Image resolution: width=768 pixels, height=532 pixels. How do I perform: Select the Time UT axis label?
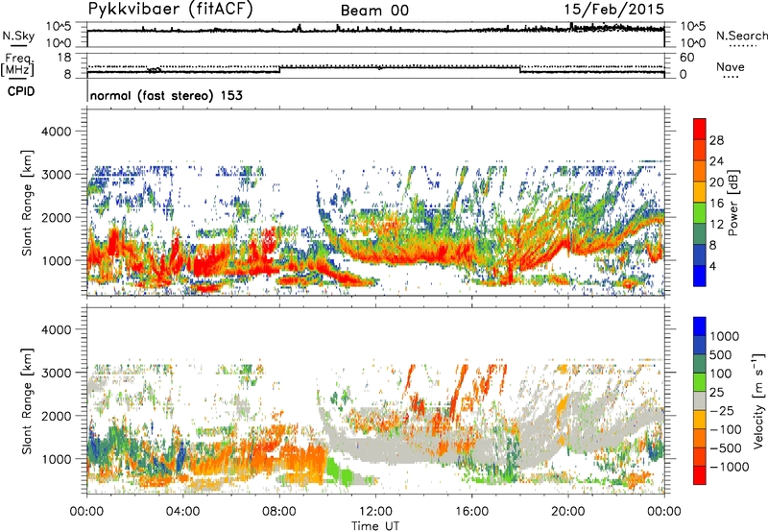click(x=375, y=526)
